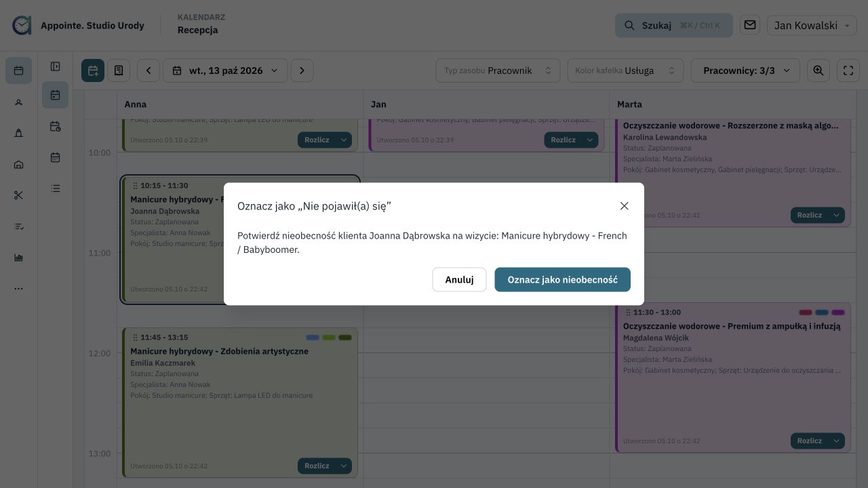Click the Appointe clock logo
This screenshot has width=868, height=488.
pos(22,25)
